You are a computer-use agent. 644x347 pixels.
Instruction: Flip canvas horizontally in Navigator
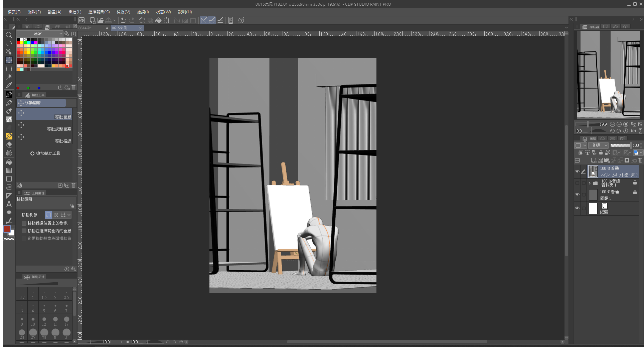pyautogui.click(x=634, y=131)
